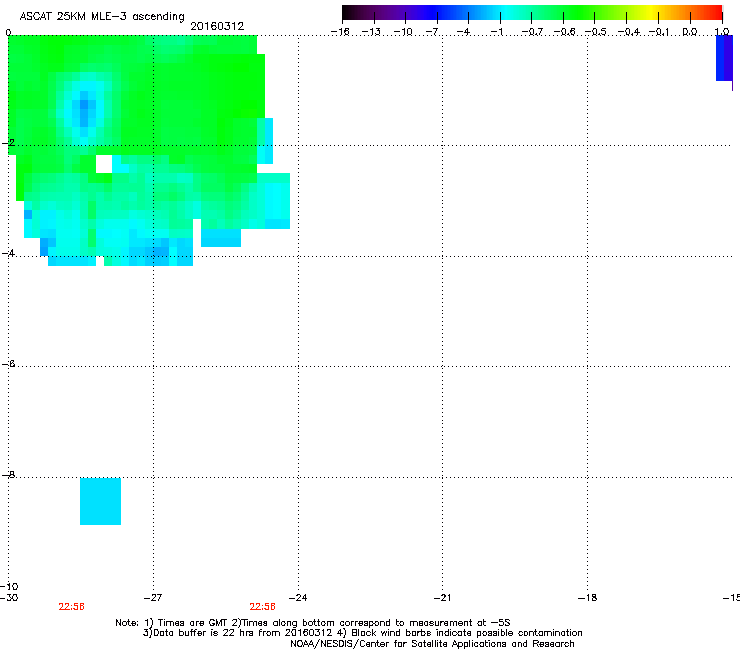Click the -16 color bar label
This screenshot has height=650, width=740.
340,32
